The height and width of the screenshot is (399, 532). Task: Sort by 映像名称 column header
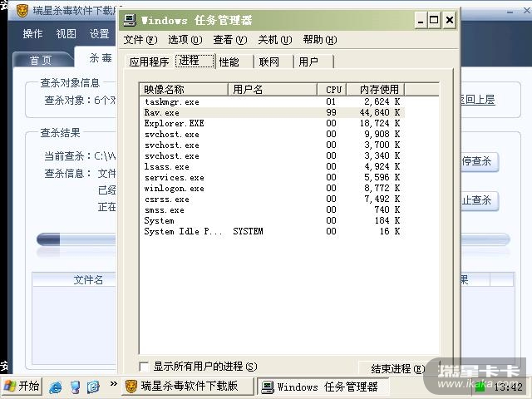pos(184,90)
